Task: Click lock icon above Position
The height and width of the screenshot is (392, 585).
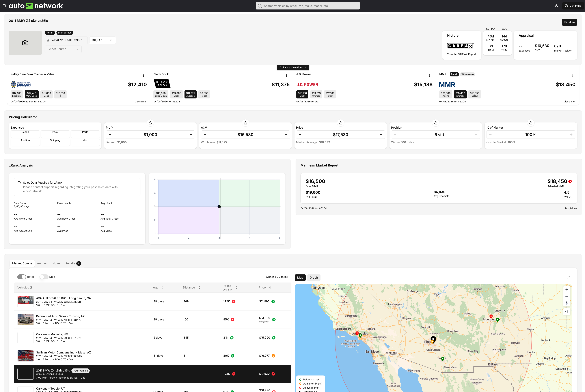Action: [x=436, y=123]
